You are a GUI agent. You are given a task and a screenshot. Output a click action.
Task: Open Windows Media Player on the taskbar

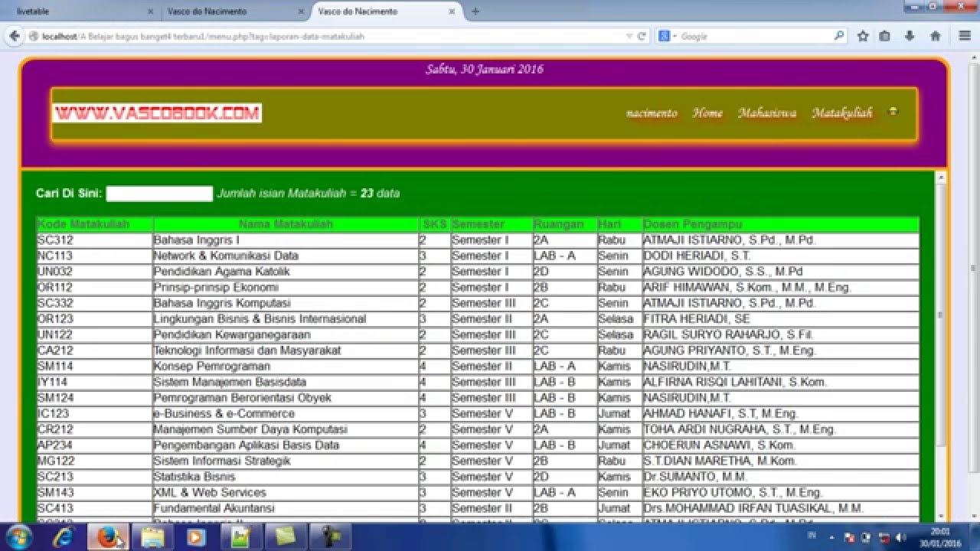point(196,537)
